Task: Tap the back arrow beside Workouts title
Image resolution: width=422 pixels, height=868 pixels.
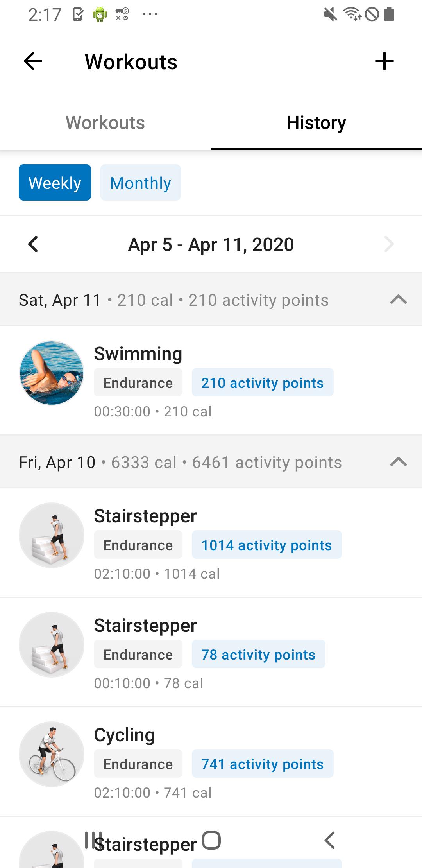Action: [x=33, y=61]
